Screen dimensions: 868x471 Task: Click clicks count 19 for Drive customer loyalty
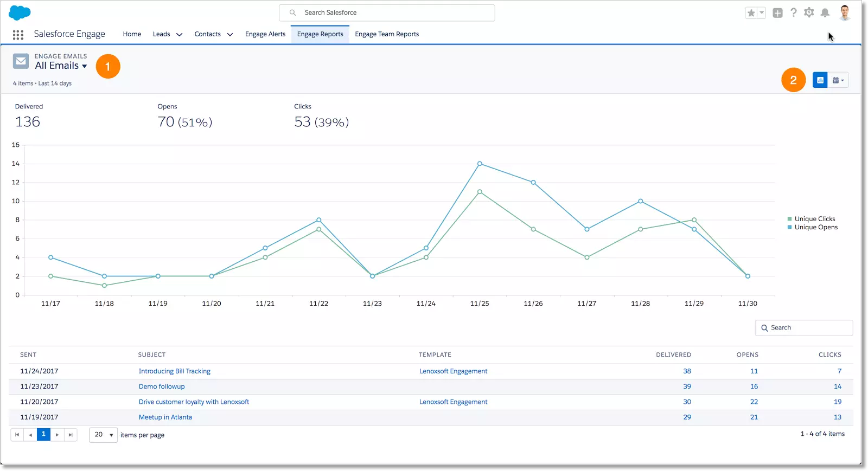tap(838, 402)
